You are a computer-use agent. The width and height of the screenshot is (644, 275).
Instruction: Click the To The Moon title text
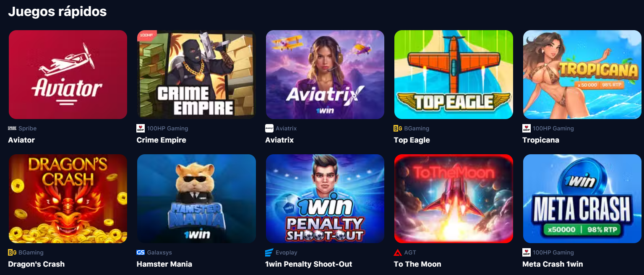pyautogui.click(x=417, y=264)
